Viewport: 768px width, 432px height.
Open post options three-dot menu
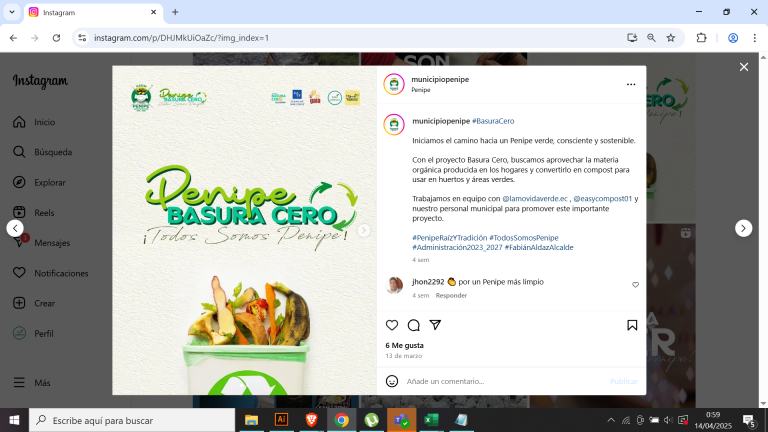(631, 85)
